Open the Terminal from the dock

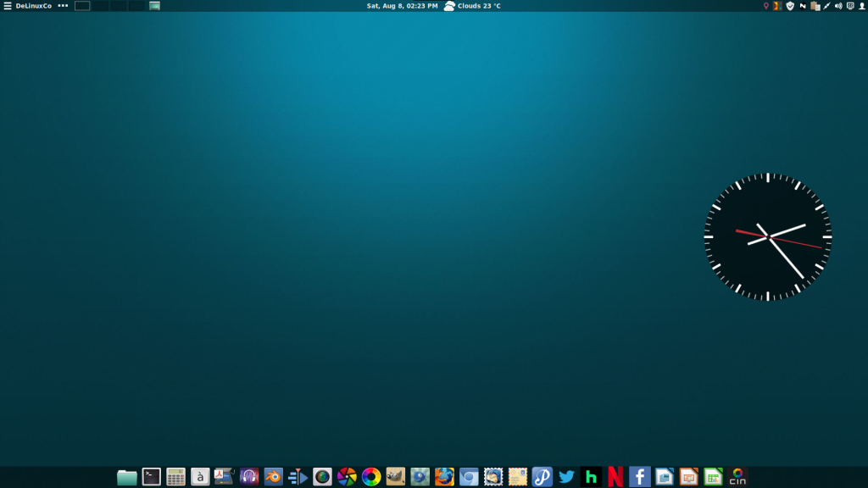coord(151,477)
